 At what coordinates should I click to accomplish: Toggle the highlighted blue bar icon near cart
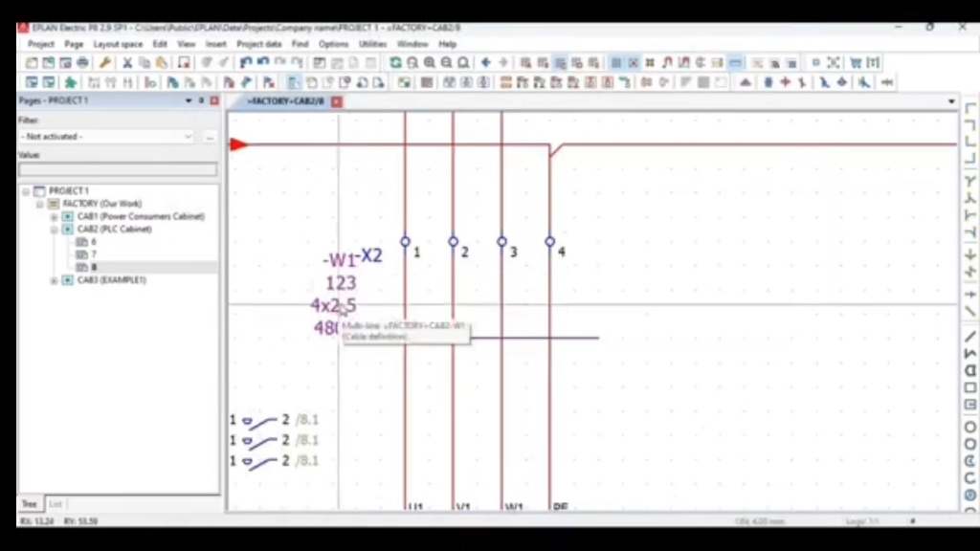(x=736, y=62)
